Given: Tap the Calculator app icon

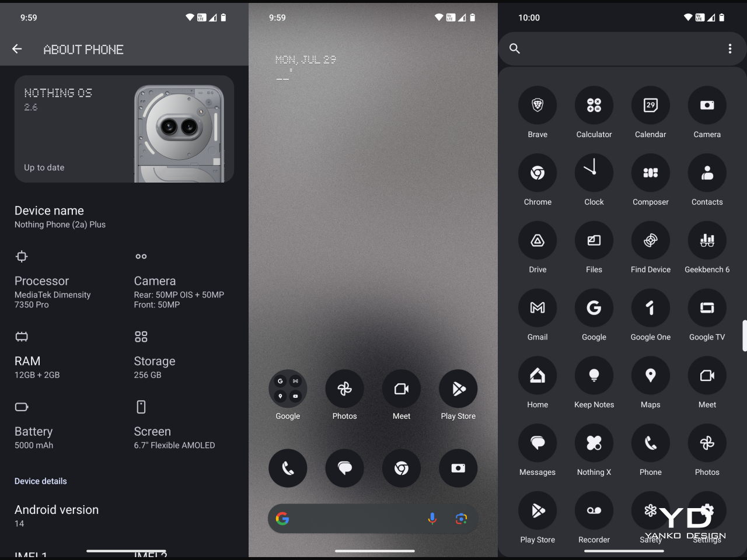Looking at the screenshot, I should click(x=594, y=106).
